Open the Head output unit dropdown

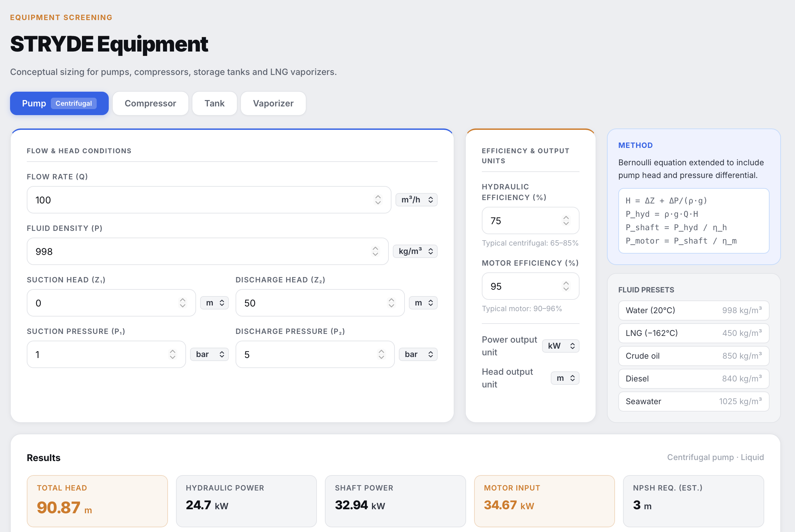tap(564, 378)
